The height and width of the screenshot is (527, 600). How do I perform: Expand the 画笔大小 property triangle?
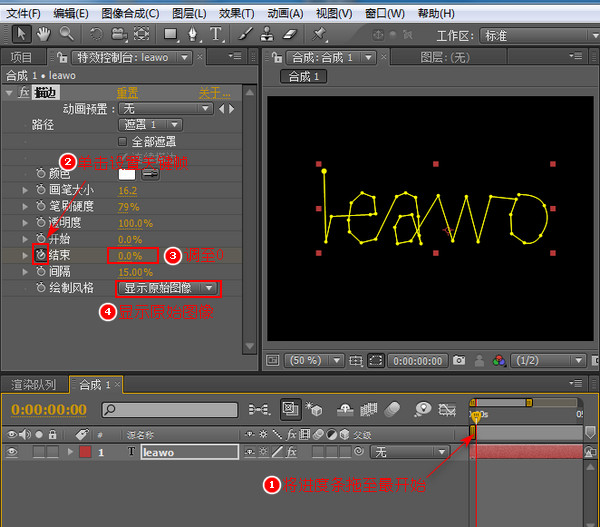coord(25,190)
